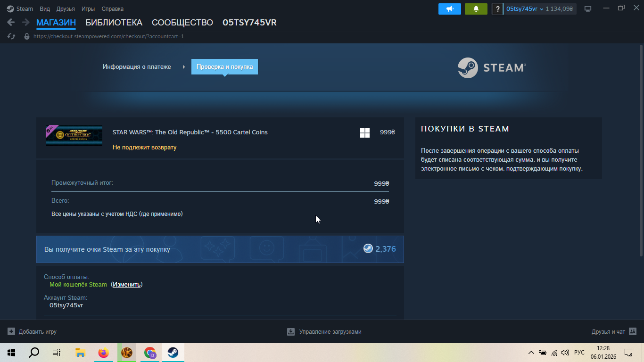Open the Вид menu
The image size is (644, 362).
coord(45,9)
